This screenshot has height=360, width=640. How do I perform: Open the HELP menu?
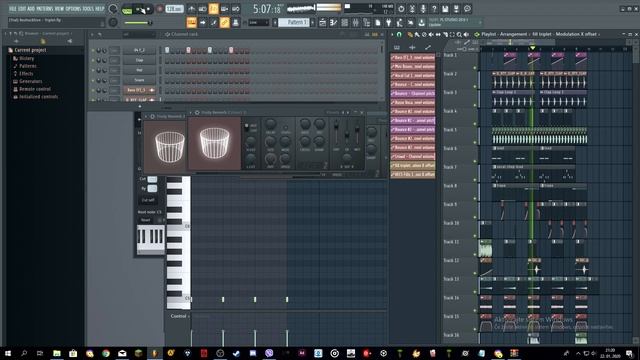pyautogui.click(x=100, y=9)
